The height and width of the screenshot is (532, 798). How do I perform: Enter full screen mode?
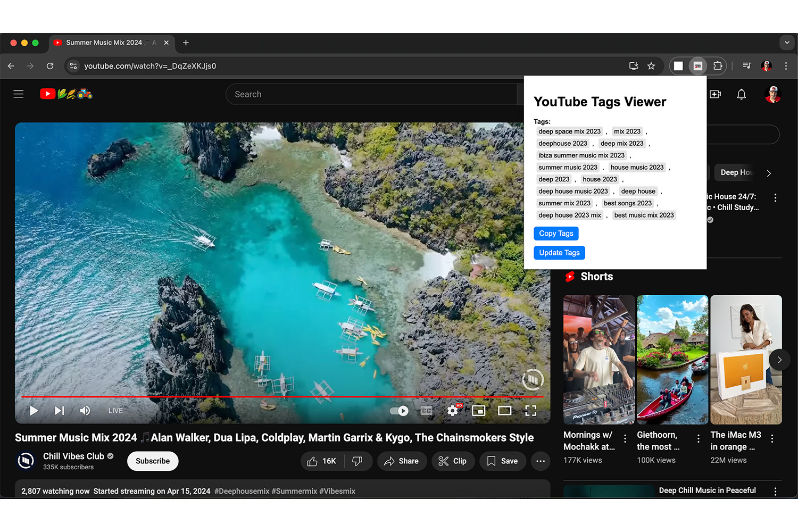tap(530, 411)
